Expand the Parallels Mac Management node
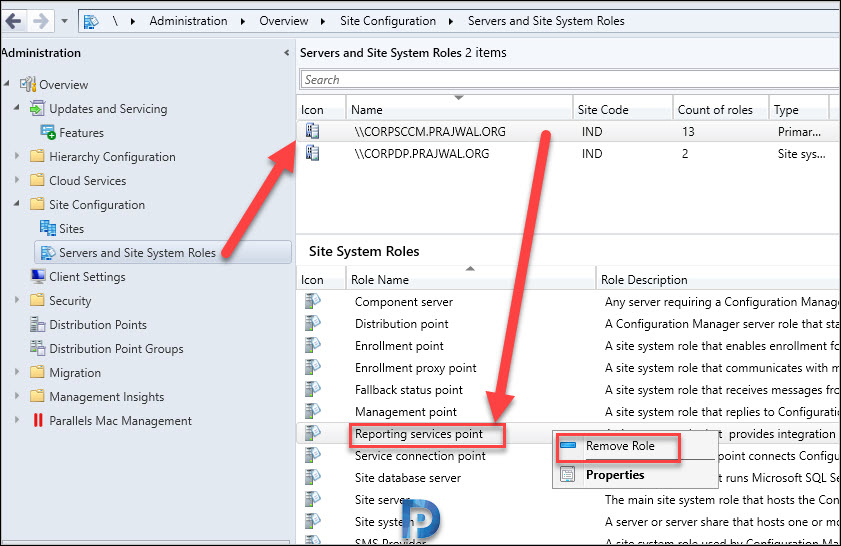 pos(17,420)
